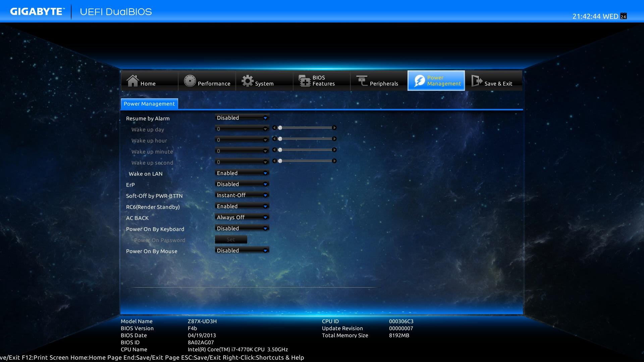Open Power On By Mouse dropdown

click(x=242, y=250)
